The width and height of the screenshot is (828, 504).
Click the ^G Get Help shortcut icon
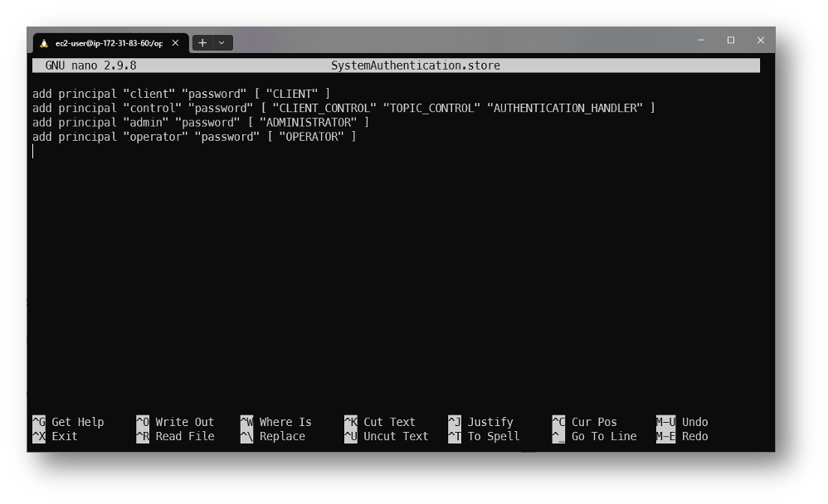(x=38, y=422)
